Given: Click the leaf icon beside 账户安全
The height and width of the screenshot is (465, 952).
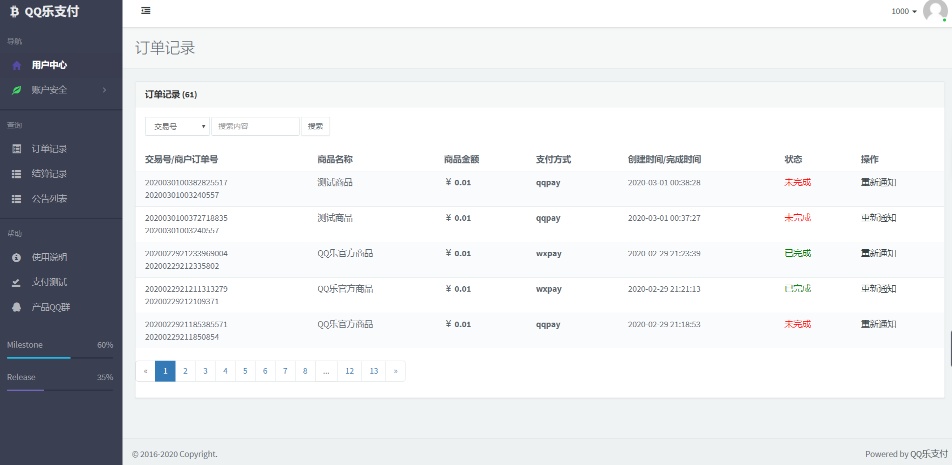Looking at the screenshot, I should click(16, 90).
